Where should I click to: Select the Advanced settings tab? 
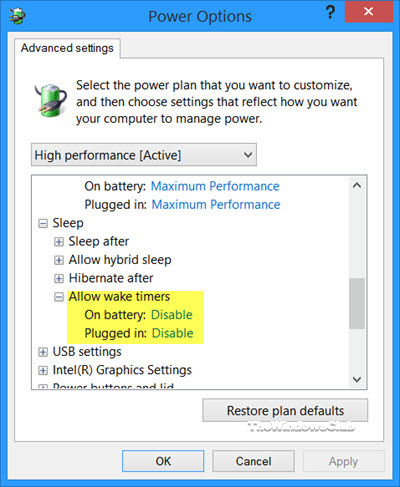67,48
